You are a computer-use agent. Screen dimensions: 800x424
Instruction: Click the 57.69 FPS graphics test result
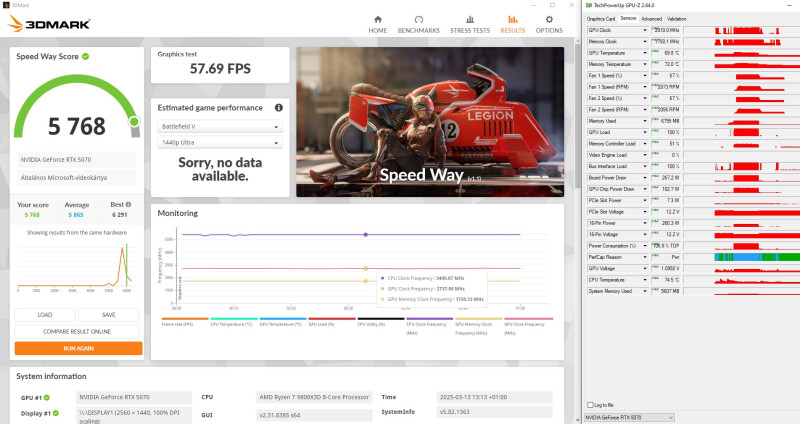[220, 68]
